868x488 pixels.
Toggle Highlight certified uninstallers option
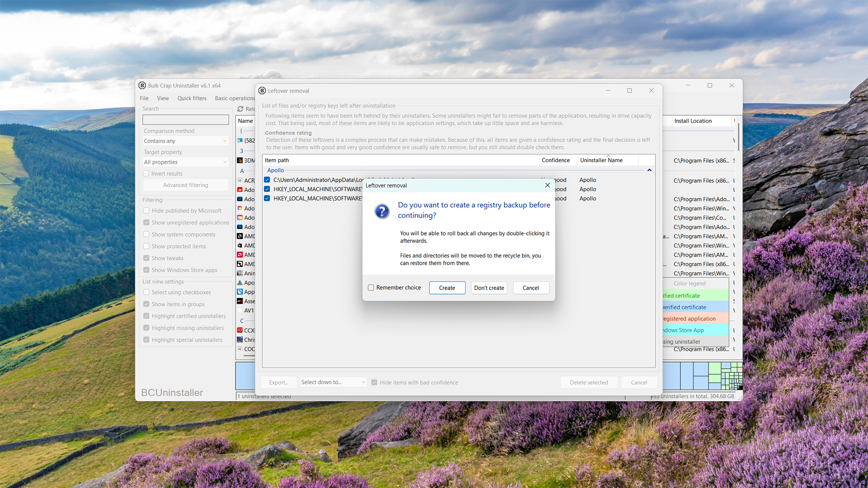coord(146,316)
